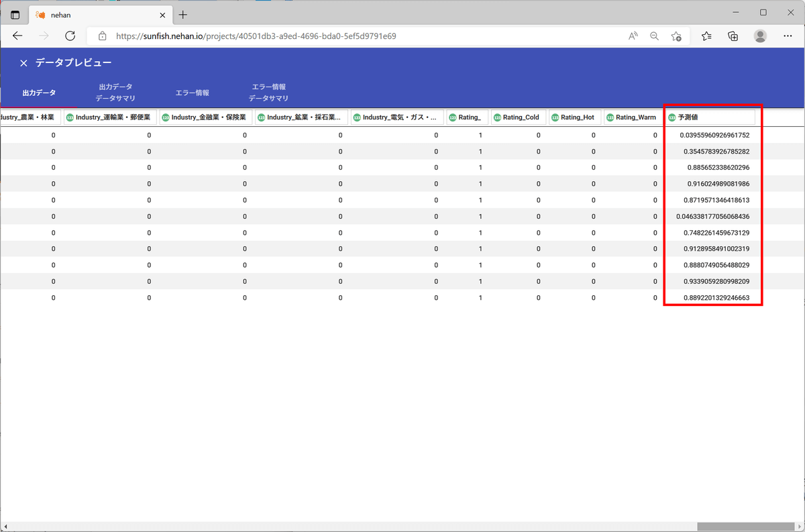This screenshot has height=532, width=805.
Task: Open a new browser tab with plus button
Action: coord(183,15)
